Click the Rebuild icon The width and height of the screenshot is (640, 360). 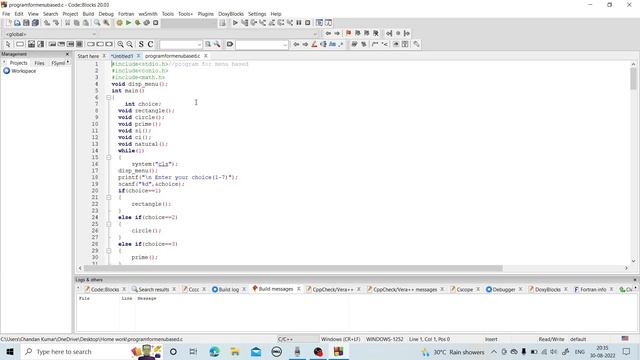[147, 23]
